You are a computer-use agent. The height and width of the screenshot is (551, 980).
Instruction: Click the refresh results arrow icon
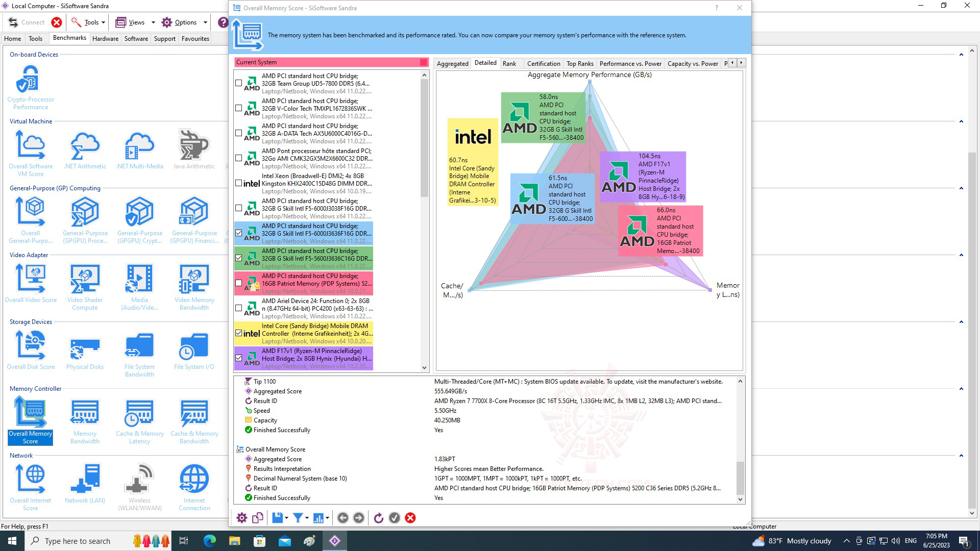(378, 518)
